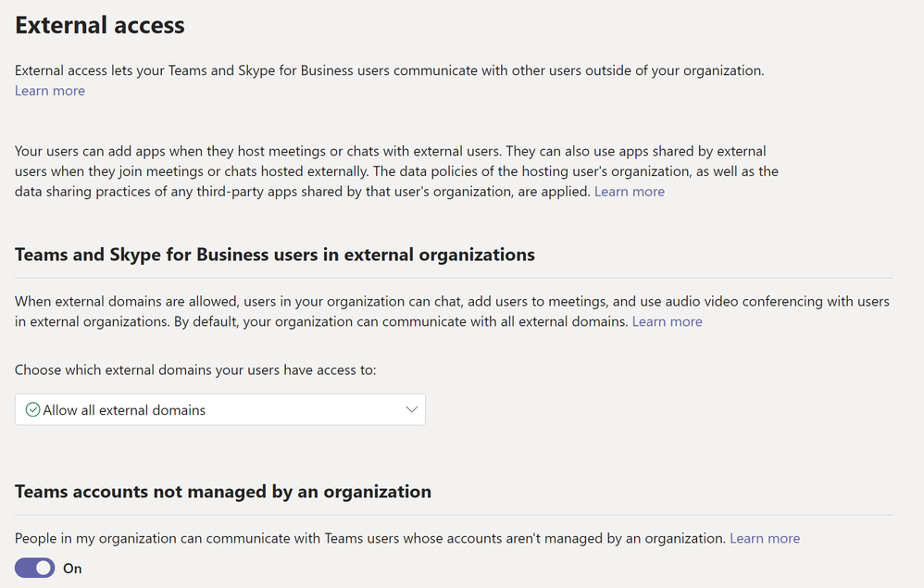Click heading Teams accounts not managed by organization
This screenshot has height=588, width=924.
(x=223, y=492)
